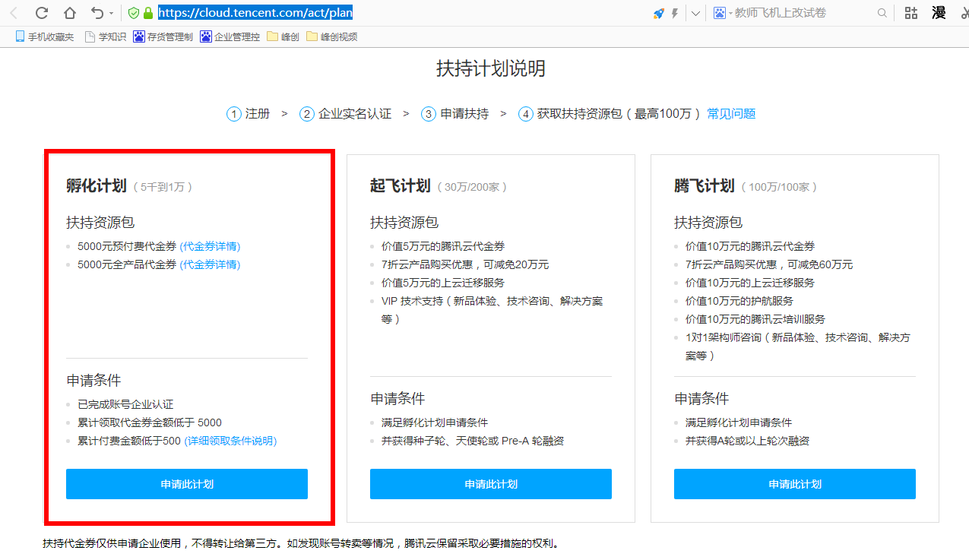Click 申请此计划 button under 孵化计划

(187, 484)
